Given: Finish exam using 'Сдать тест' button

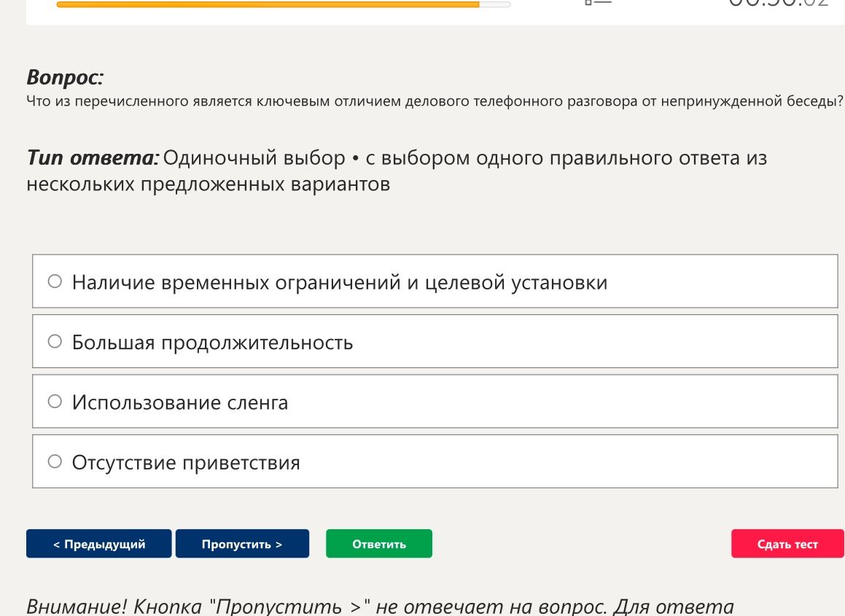Looking at the screenshot, I should (787, 544).
